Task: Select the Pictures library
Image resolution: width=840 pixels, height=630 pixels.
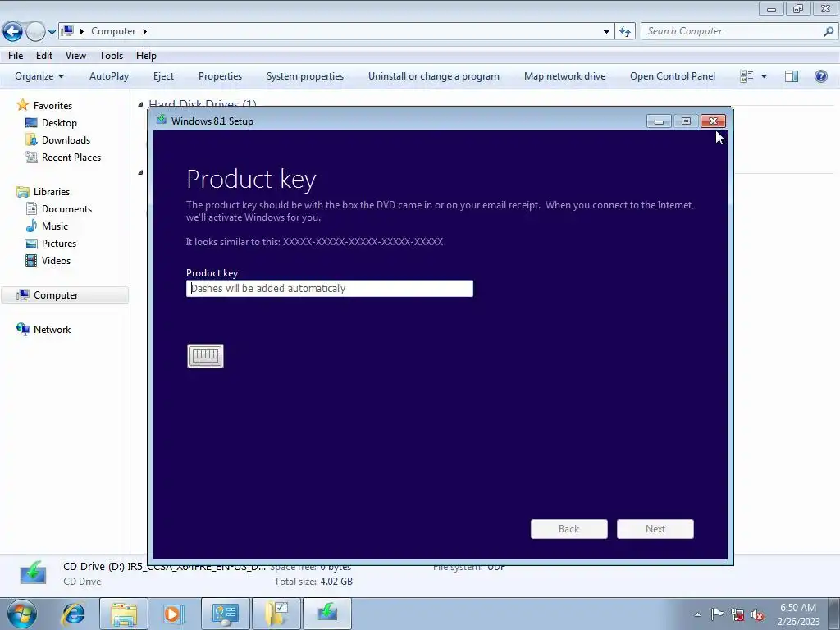Action: [x=59, y=243]
